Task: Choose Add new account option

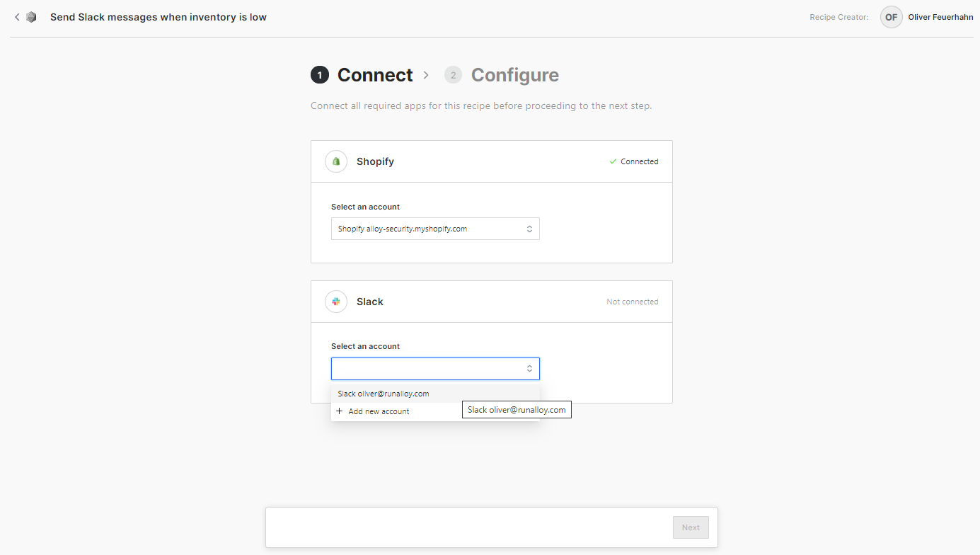Action: (435, 411)
